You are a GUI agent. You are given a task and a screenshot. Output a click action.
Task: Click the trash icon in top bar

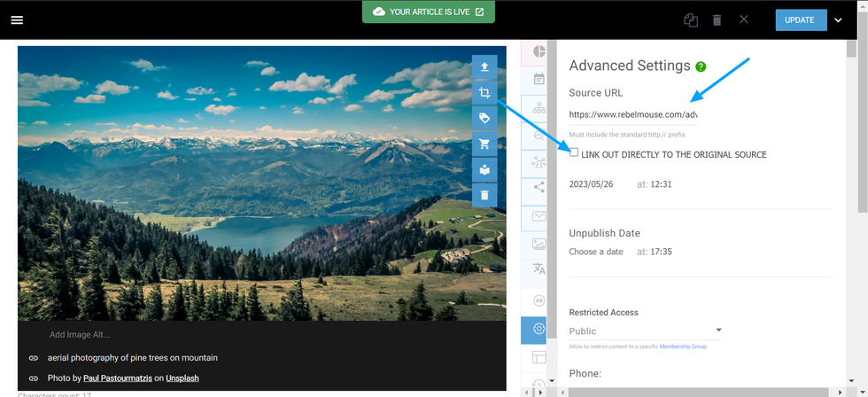(717, 19)
